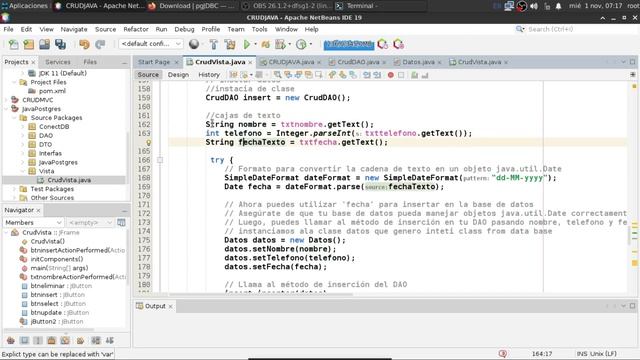Screen dimensions: 640x360
Task: Expand the Test Packages node
Action: tap(15, 189)
